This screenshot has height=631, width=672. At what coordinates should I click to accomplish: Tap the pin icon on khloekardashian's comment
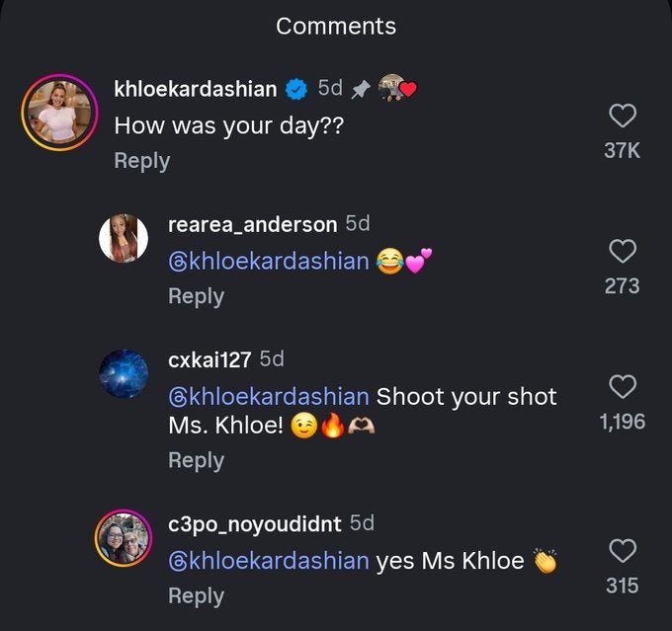[361, 90]
